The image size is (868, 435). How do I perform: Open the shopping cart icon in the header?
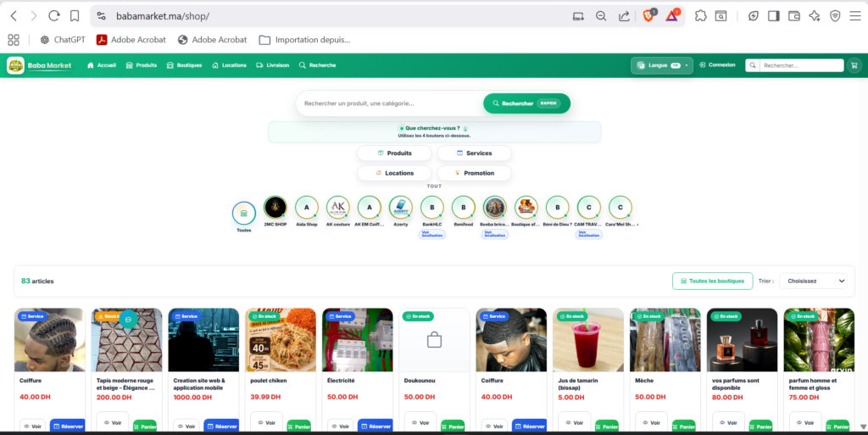pos(854,65)
